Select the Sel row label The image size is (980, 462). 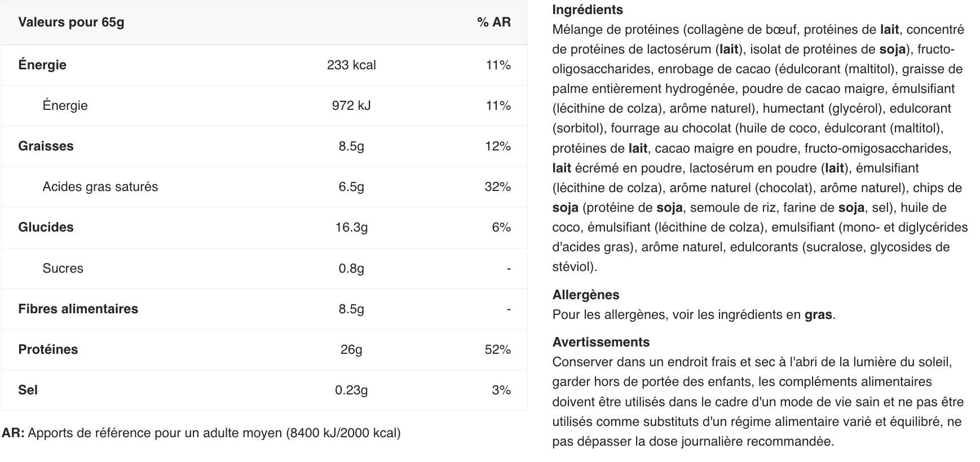(28, 390)
